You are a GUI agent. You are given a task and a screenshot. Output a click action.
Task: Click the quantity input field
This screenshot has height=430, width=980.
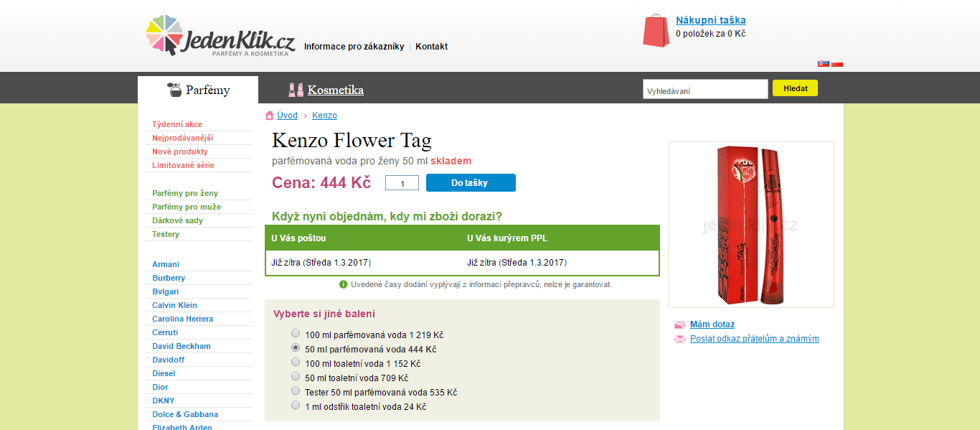click(x=401, y=182)
